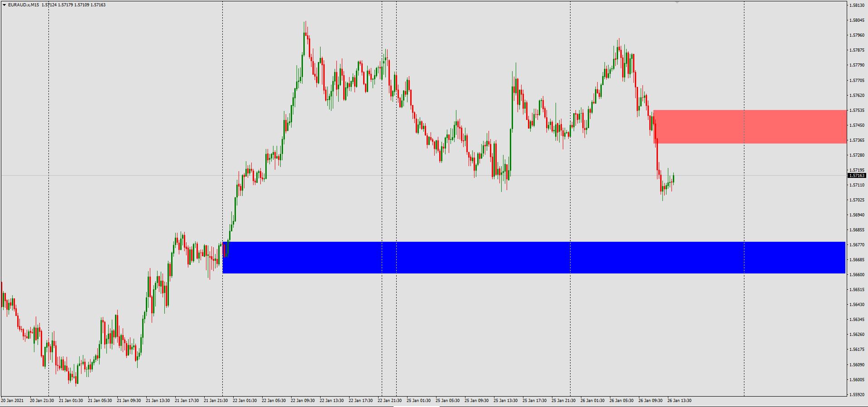Click the 1.56685 price axis label
The image size is (868, 407).
point(857,260)
